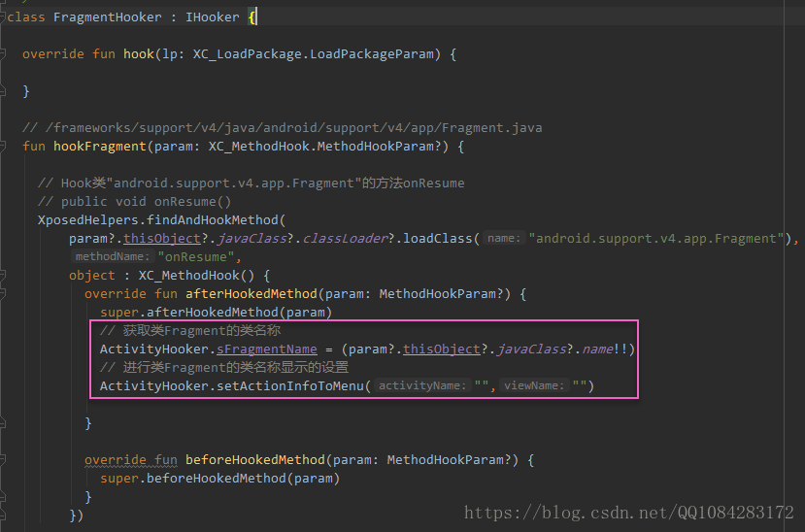Click the XC_MethodHook() constructor call
Screen dimensions: 805x532
(x=196, y=276)
